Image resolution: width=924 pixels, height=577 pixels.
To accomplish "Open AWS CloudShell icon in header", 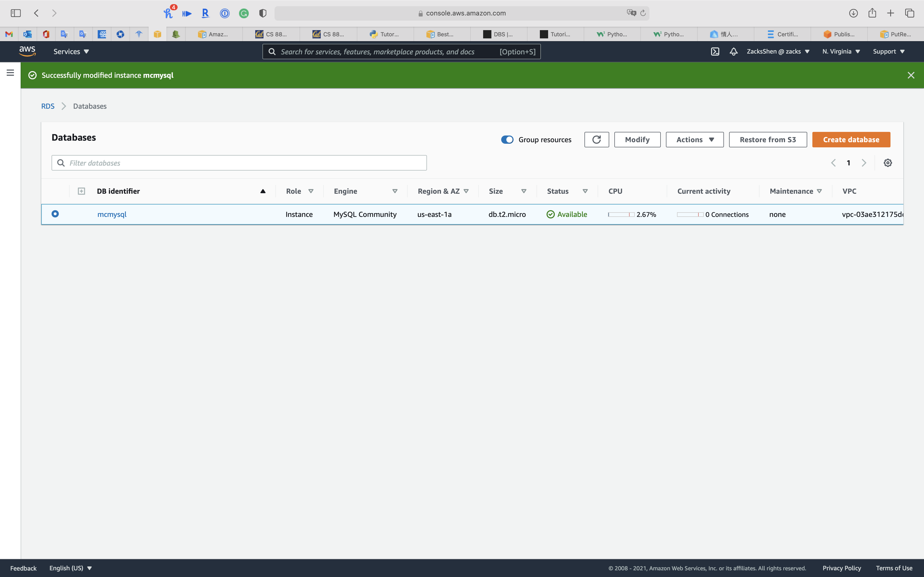I will 715,52.
